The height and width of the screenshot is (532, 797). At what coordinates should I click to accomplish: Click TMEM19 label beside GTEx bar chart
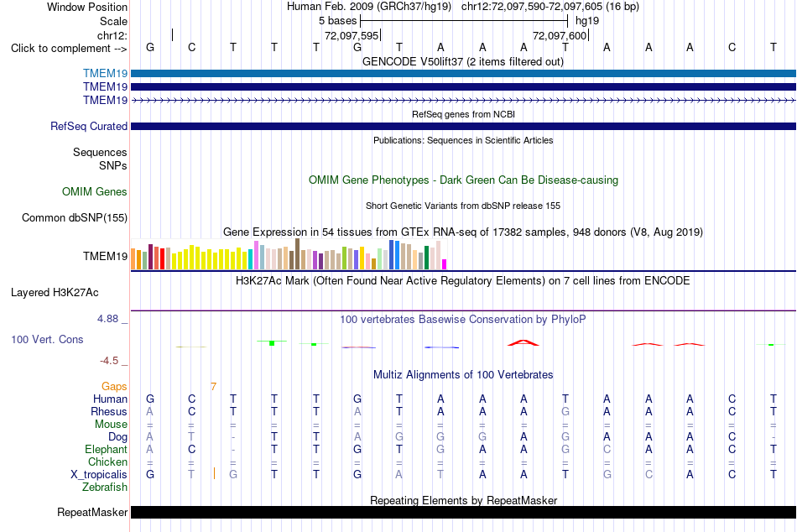[105, 256]
